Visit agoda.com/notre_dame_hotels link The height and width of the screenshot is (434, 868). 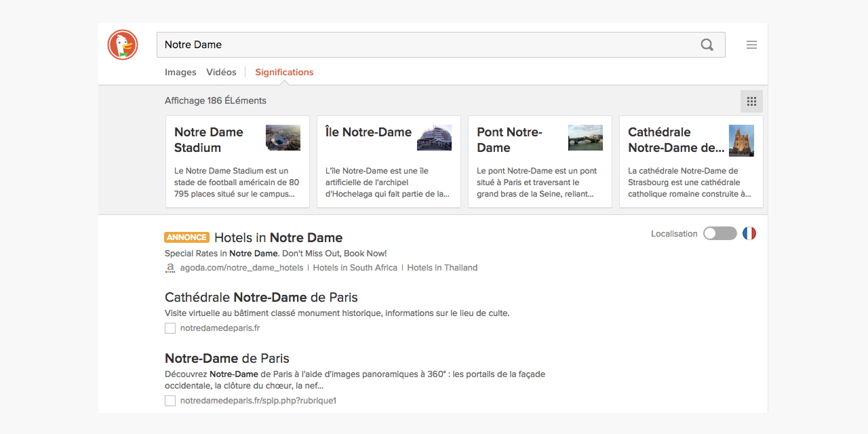pyautogui.click(x=241, y=268)
